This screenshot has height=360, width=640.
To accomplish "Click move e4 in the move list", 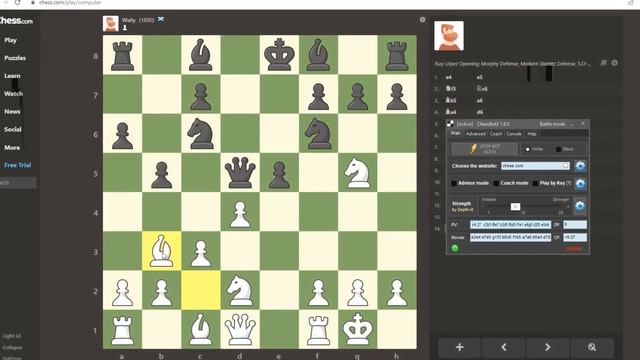I will [449, 77].
